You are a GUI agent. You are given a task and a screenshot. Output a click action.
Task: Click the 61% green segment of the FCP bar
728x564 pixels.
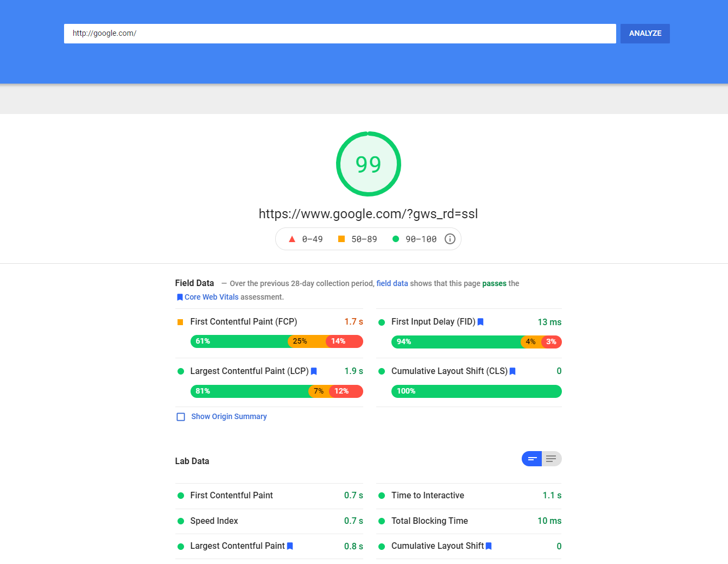[239, 341]
